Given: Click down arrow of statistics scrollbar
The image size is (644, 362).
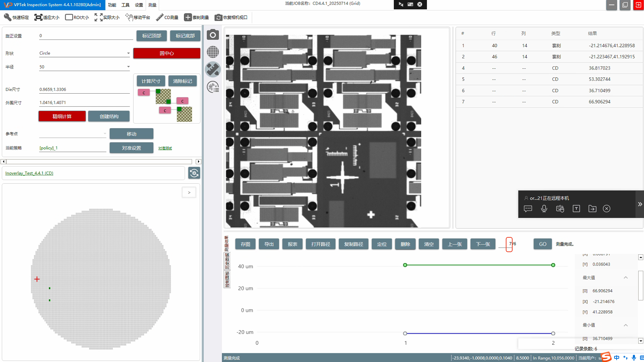Looking at the screenshot, I should click(641, 341).
